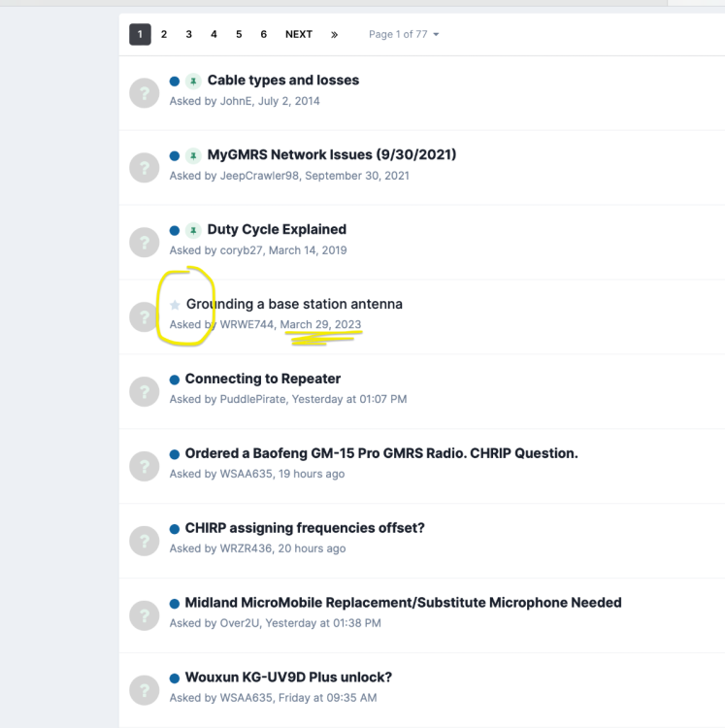Open the Page 1 of 77 dropdown
This screenshot has width=725, height=728.
coord(404,34)
